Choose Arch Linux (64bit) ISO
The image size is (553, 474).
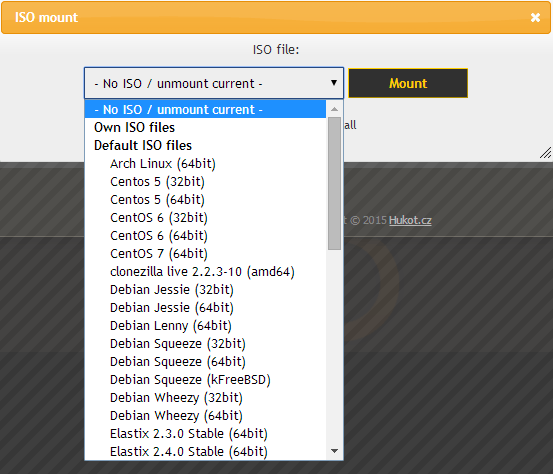pos(205,164)
